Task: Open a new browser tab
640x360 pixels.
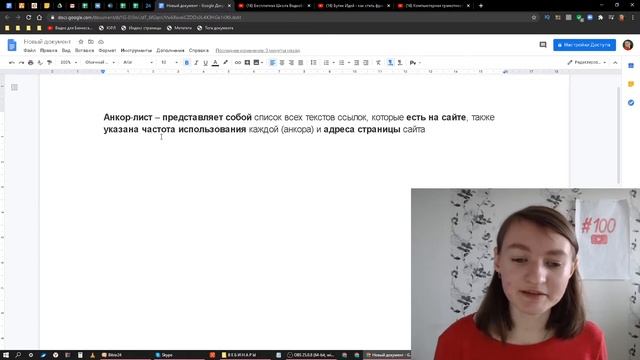Action: (x=480, y=6)
